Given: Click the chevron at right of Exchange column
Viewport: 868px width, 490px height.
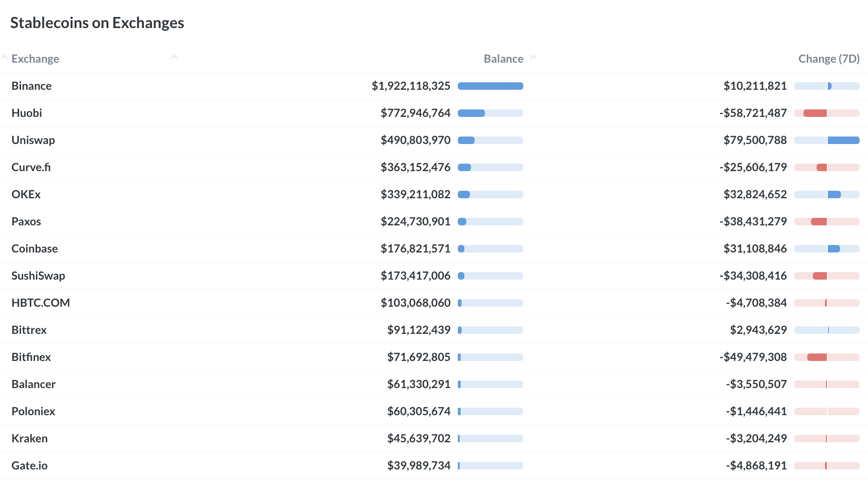Looking at the screenshot, I should tap(175, 58).
